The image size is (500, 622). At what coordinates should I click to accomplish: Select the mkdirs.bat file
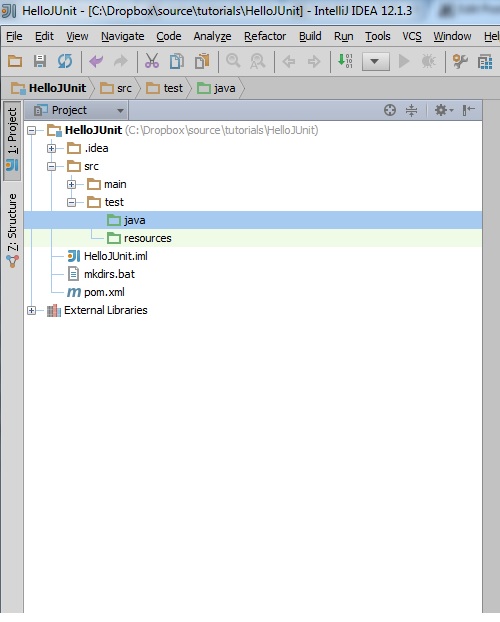[102, 274]
